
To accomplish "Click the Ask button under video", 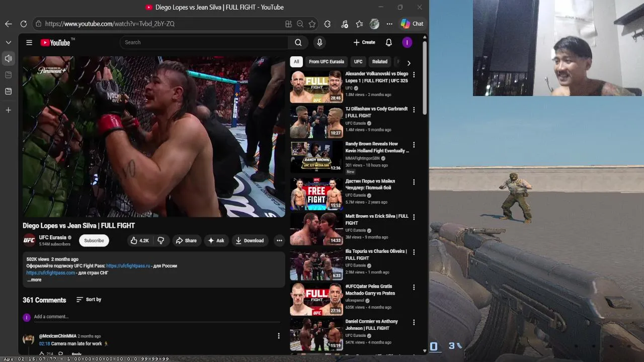I will click(x=216, y=240).
